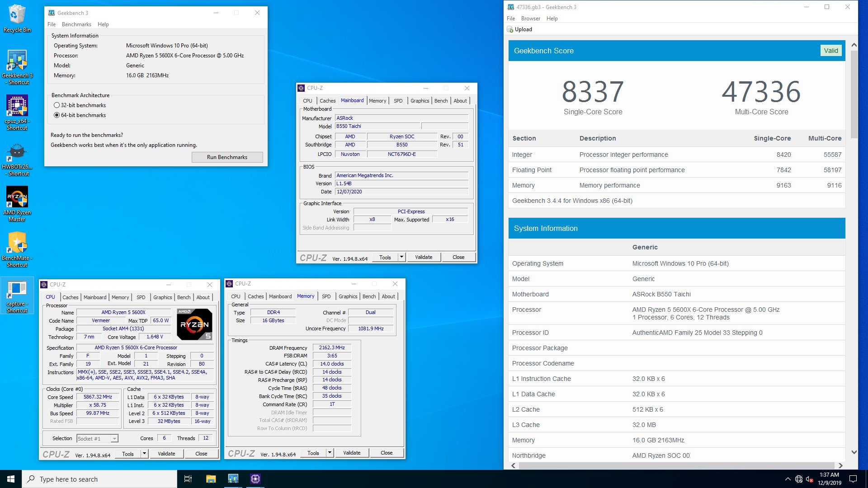Click the Upload icon in Geekbench results

point(510,29)
